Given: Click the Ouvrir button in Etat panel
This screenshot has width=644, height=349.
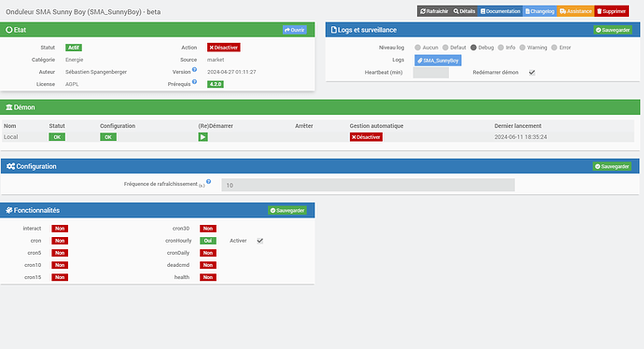Looking at the screenshot, I should pos(295,30).
